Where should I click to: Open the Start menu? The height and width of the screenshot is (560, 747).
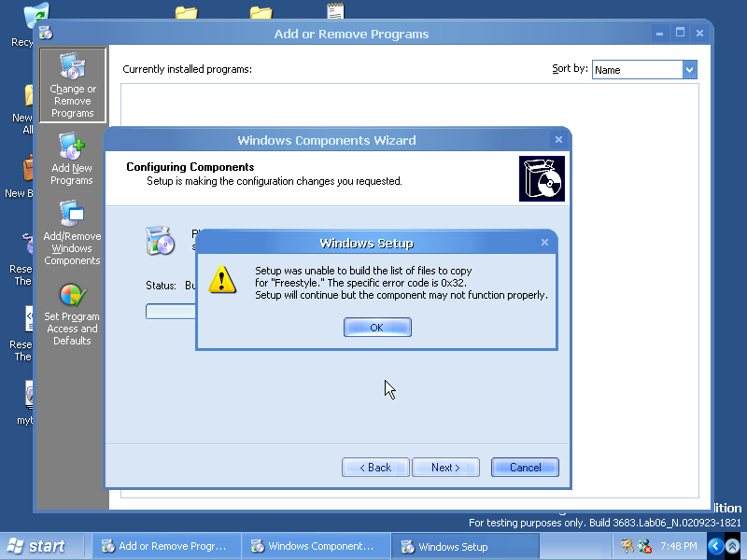point(37,546)
